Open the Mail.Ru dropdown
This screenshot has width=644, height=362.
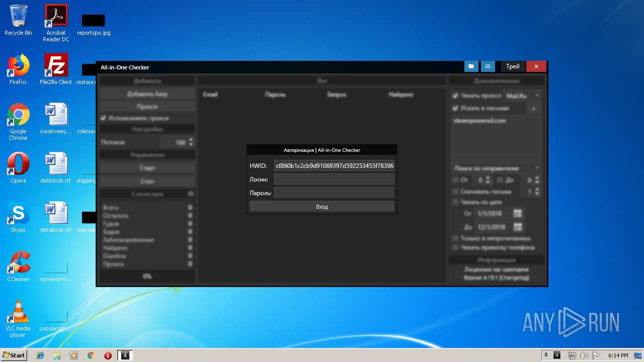point(523,96)
